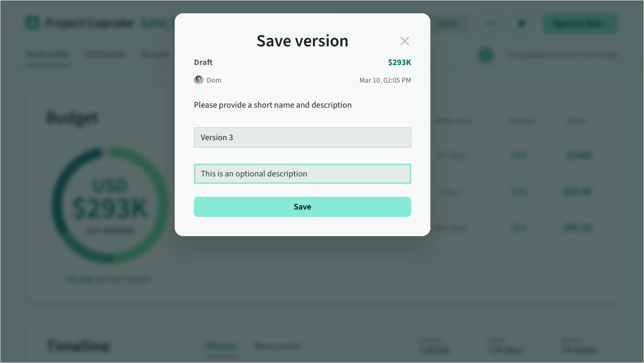This screenshot has height=363, width=644.
Task: Select the Resources tab in Timeline
Action: click(276, 346)
